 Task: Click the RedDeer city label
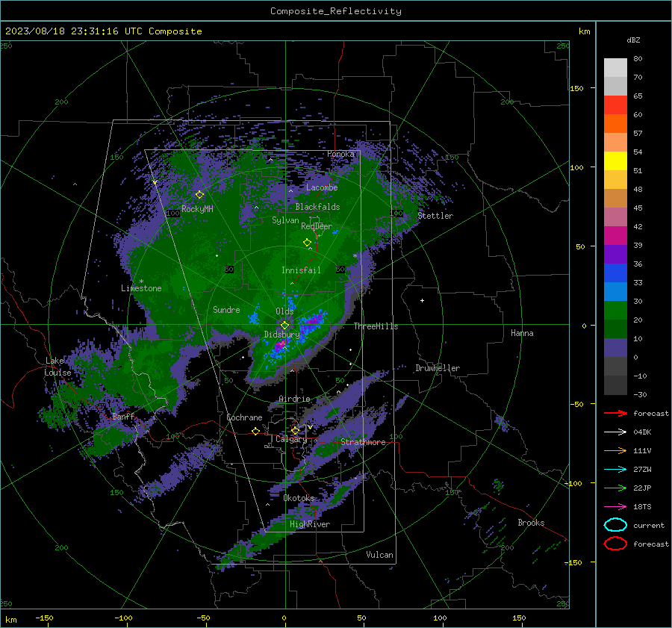(317, 226)
